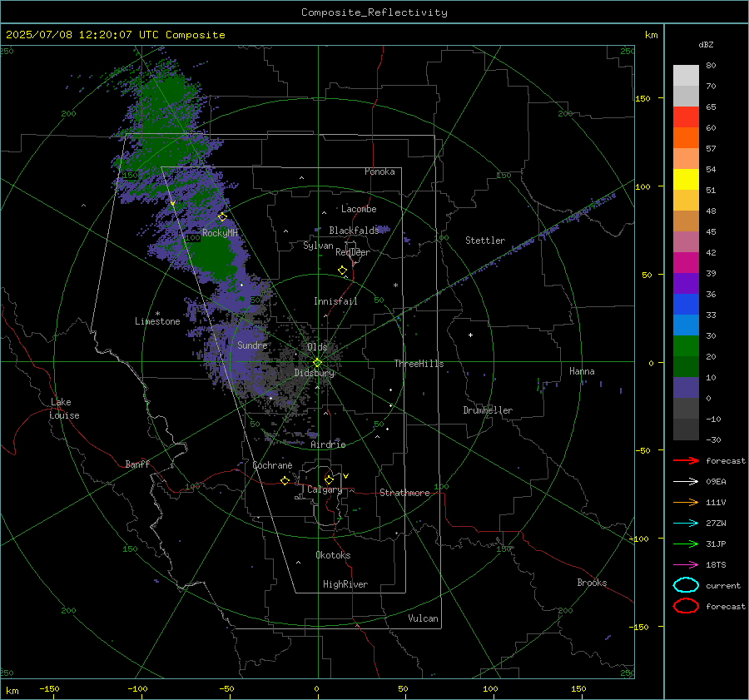Click the Vulcan label on map

(423, 618)
